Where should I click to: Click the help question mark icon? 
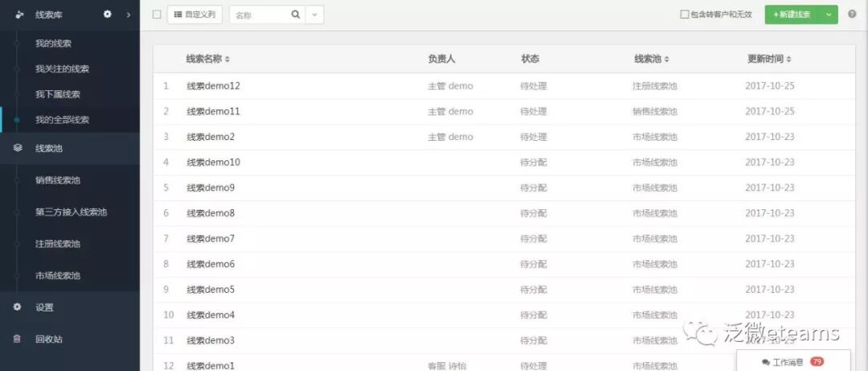[x=852, y=14]
